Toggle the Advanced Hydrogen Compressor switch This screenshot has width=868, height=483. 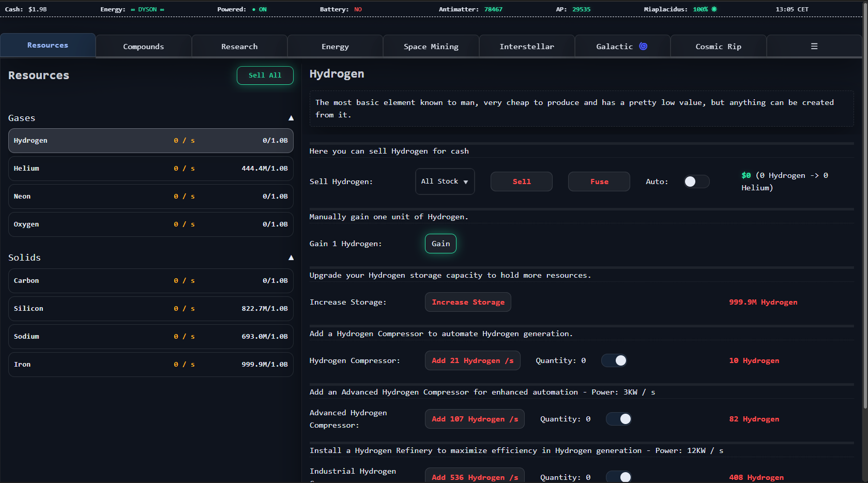click(619, 419)
